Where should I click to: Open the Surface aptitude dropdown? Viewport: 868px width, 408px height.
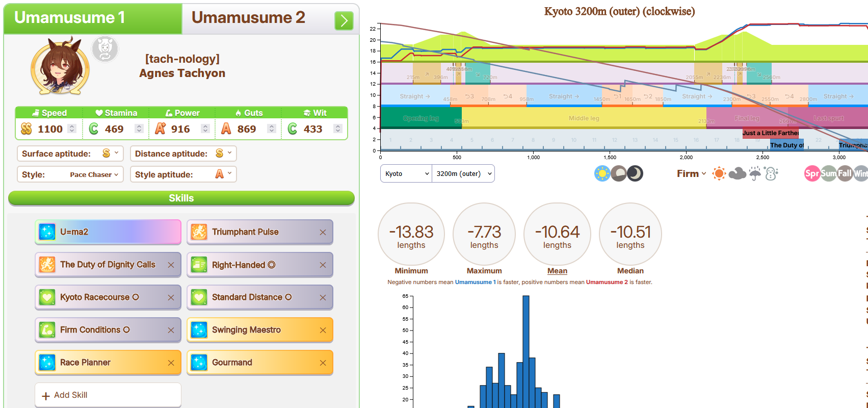70,154
